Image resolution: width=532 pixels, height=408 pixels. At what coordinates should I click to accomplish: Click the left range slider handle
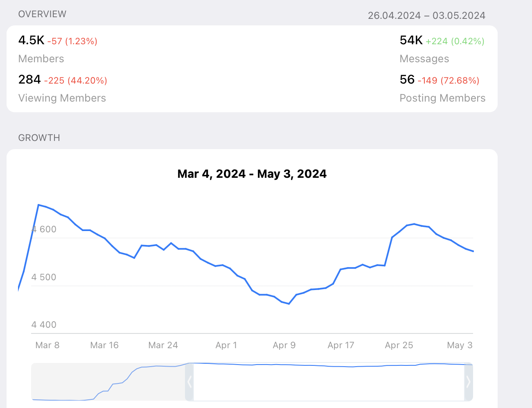point(189,382)
